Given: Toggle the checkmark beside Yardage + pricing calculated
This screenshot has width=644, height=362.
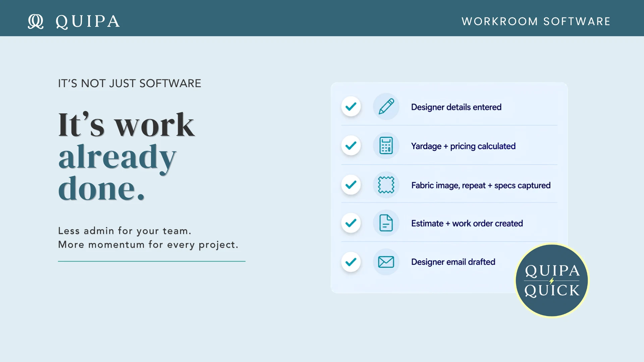Looking at the screenshot, I should coord(351,145).
